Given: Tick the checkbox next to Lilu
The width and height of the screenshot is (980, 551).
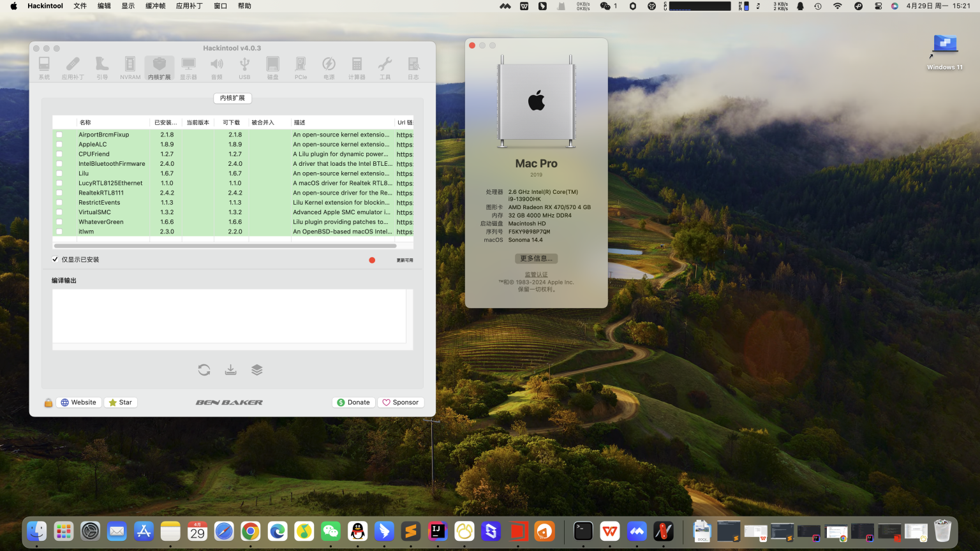Looking at the screenshot, I should coord(59,173).
